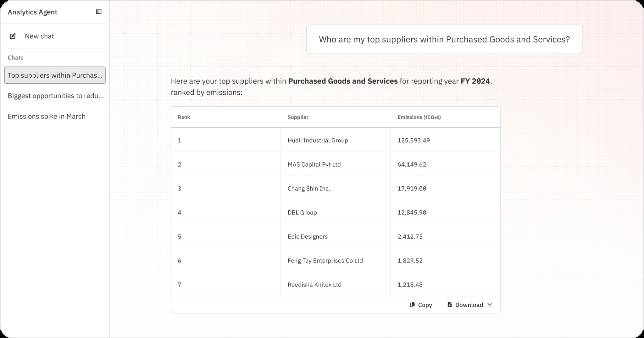The width and height of the screenshot is (644, 338).
Task: Click the Copy icon below table
Action: pyautogui.click(x=412, y=305)
